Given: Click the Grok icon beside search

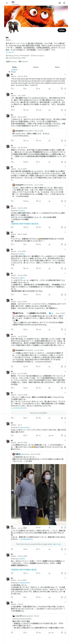Looking at the screenshot, I should (60, 3).
